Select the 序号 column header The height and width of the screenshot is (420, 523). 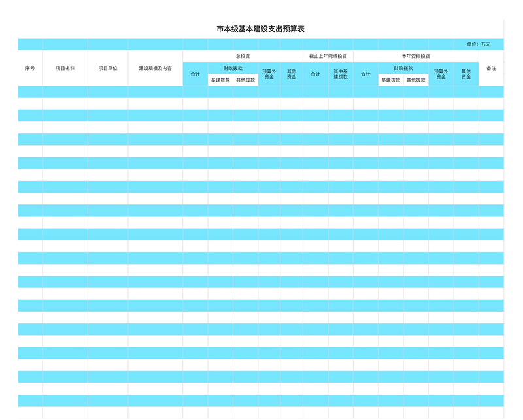click(30, 68)
